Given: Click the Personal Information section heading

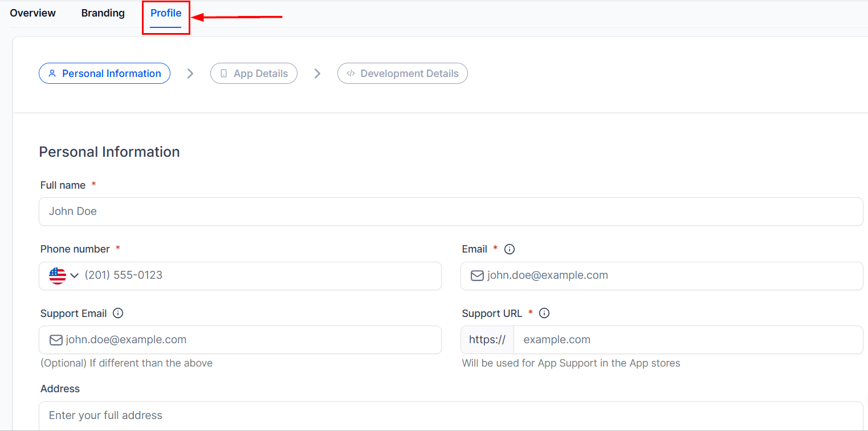Looking at the screenshot, I should pyautogui.click(x=109, y=152).
